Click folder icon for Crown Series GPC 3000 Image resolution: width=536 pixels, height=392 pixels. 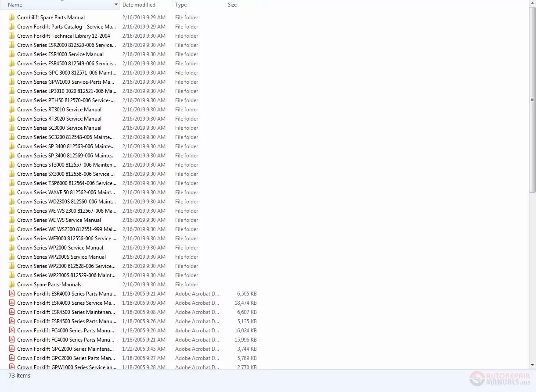pyautogui.click(x=12, y=73)
